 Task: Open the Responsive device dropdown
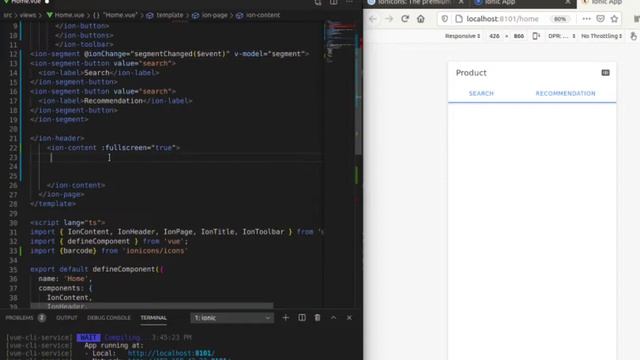pyautogui.click(x=462, y=36)
